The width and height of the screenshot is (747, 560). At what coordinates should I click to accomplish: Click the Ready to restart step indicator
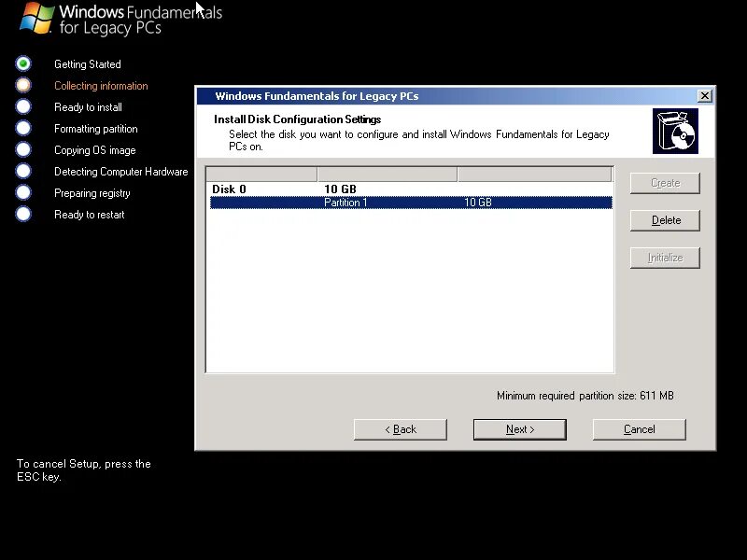click(x=22, y=214)
